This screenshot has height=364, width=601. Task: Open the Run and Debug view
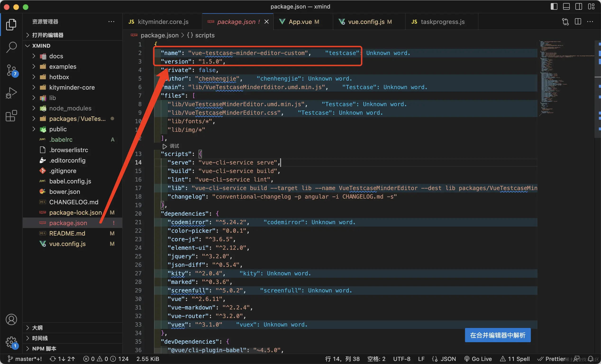tap(11, 93)
